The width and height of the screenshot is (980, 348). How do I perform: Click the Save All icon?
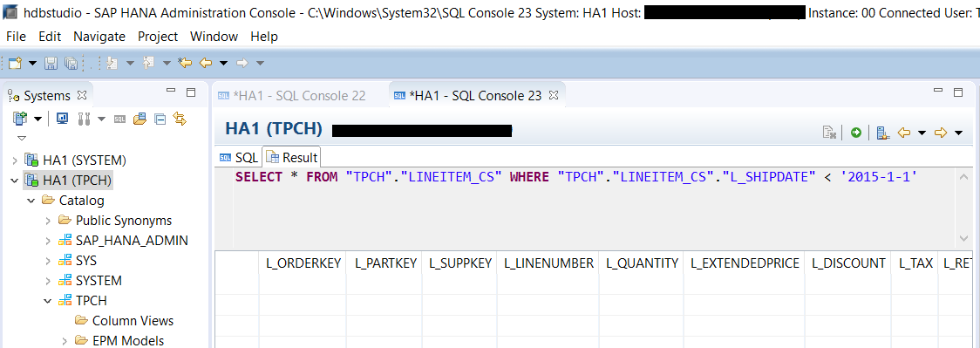tap(71, 63)
